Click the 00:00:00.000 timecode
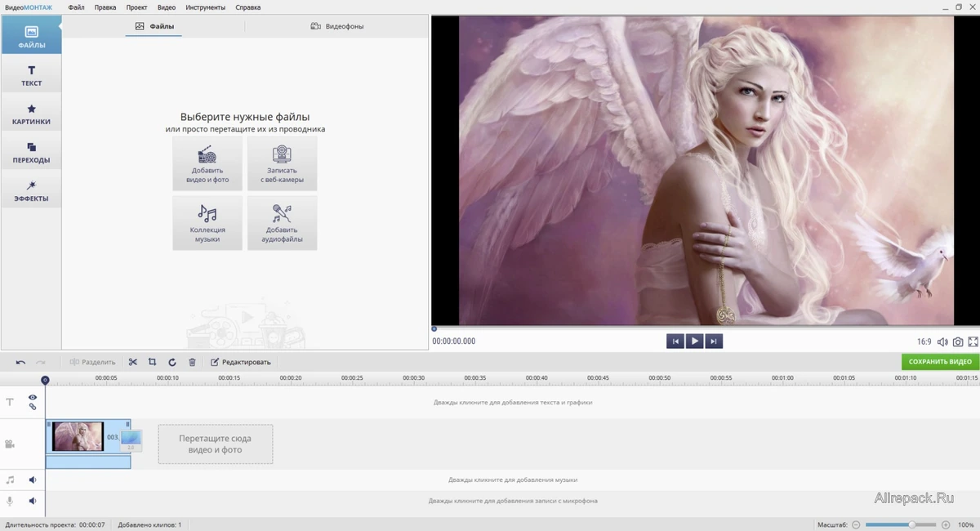 click(x=454, y=341)
